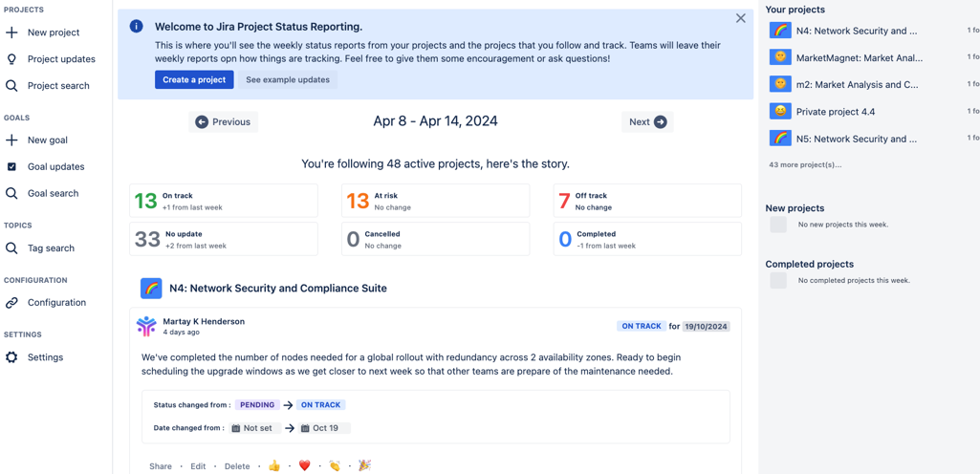Dismiss the welcome banner with X
This screenshot has width=980, height=474.
tap(740, 18)
